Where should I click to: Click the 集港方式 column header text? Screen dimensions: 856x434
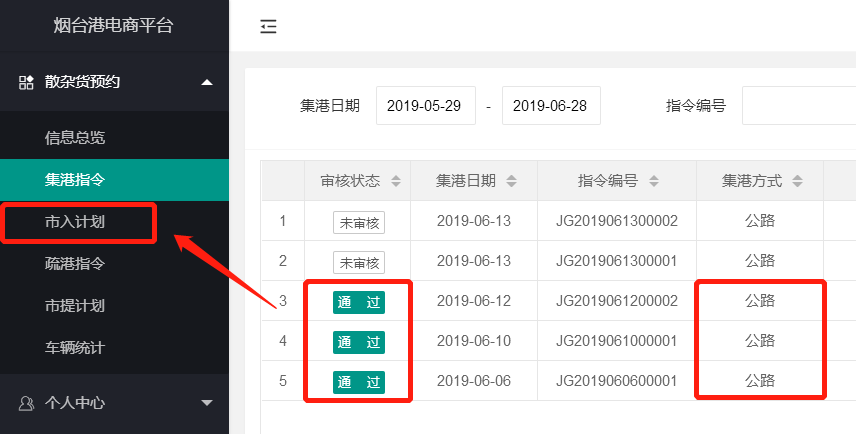(x=752, y=181)
